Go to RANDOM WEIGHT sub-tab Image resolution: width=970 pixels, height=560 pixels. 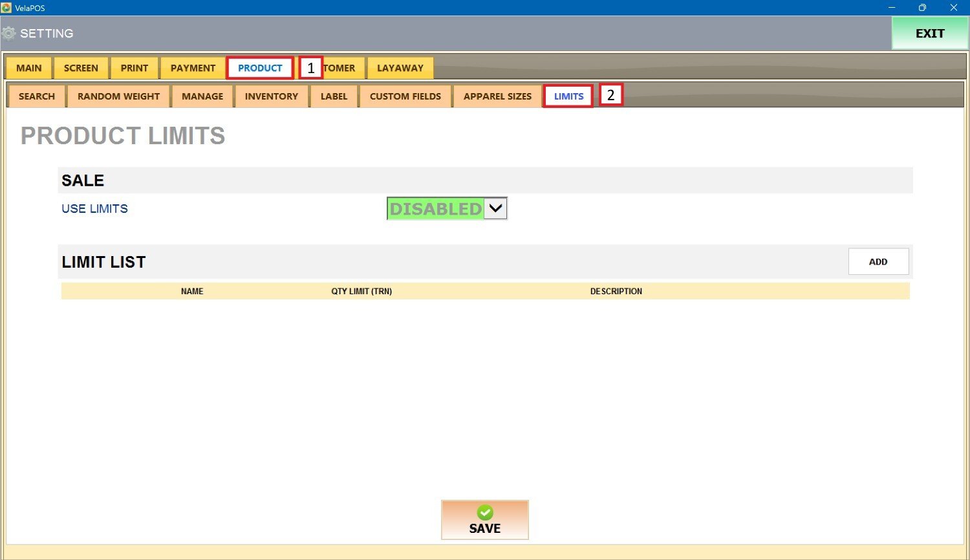tap(118, 96)
